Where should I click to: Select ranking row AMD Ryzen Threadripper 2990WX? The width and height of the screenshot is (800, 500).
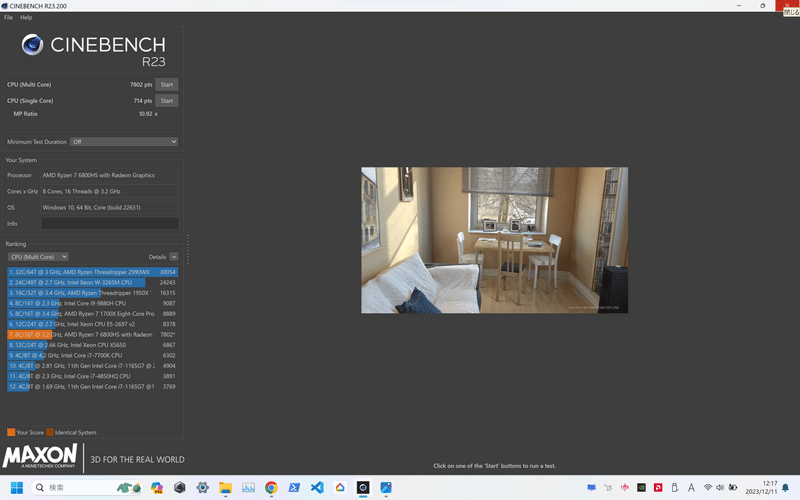coord(92,272)
